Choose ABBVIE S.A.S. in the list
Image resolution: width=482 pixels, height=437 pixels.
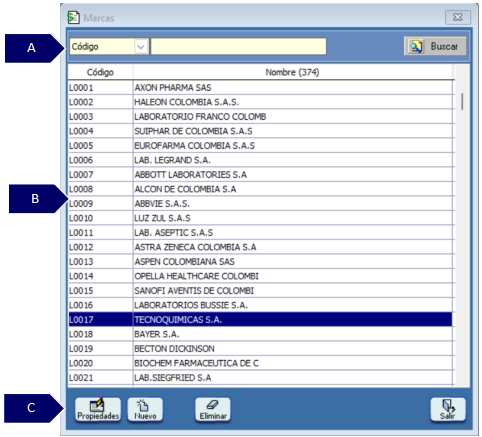pos(260,204)
